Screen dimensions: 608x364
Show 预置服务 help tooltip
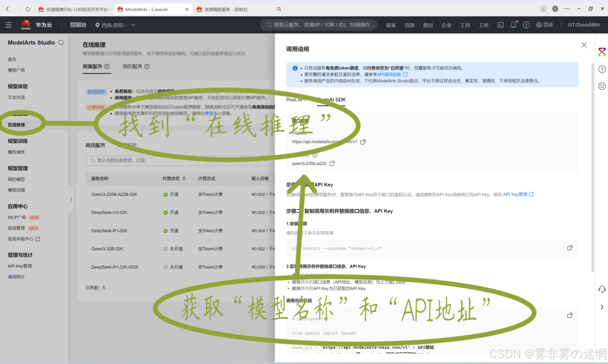107,66
